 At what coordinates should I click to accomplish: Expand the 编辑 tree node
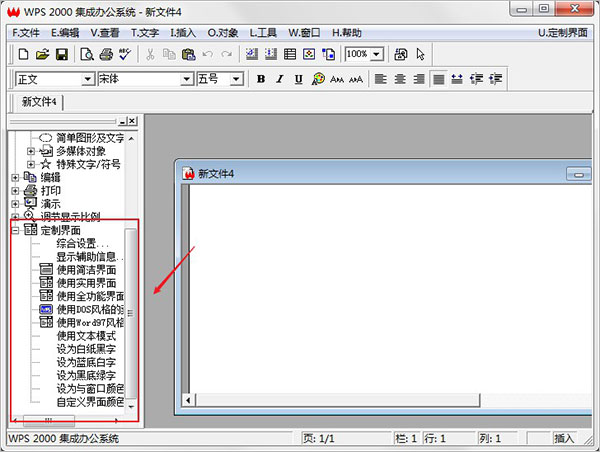click(x=15, y=178)
